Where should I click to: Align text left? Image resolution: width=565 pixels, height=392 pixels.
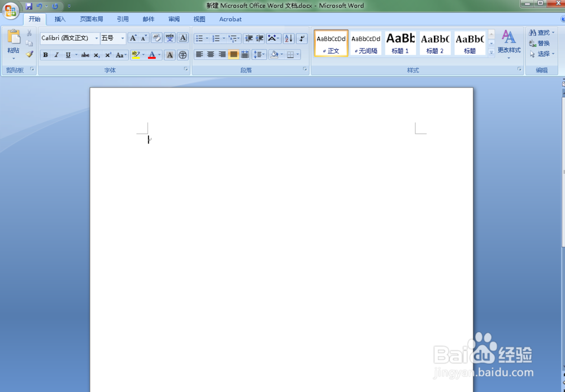[x=199, y=54]
